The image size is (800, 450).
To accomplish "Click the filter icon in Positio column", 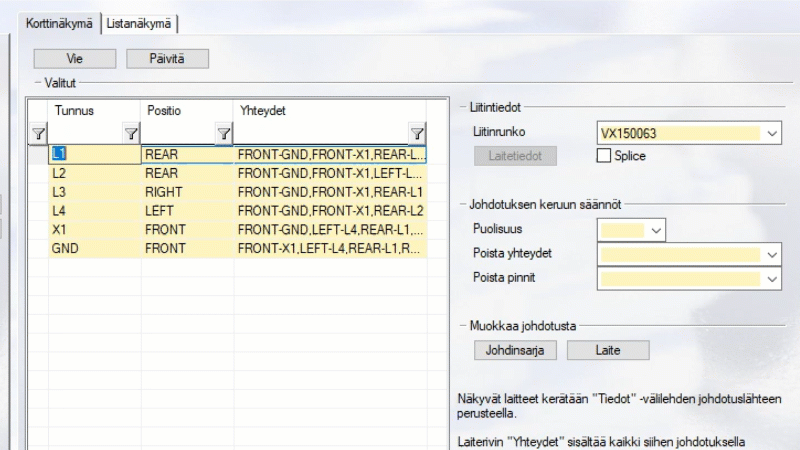I will click(224, 133).
